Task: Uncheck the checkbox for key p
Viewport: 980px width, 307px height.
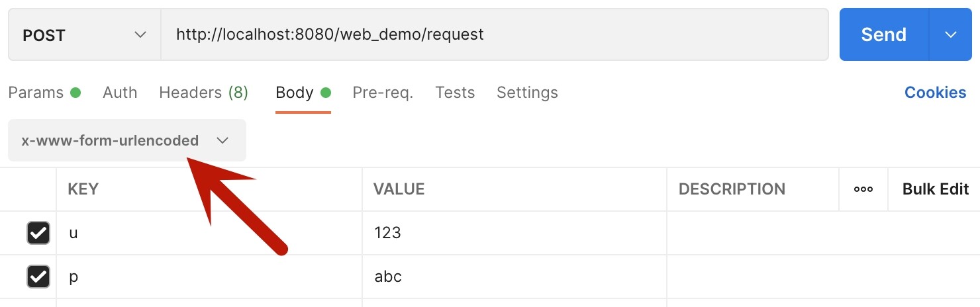Action: pos(38,277)
